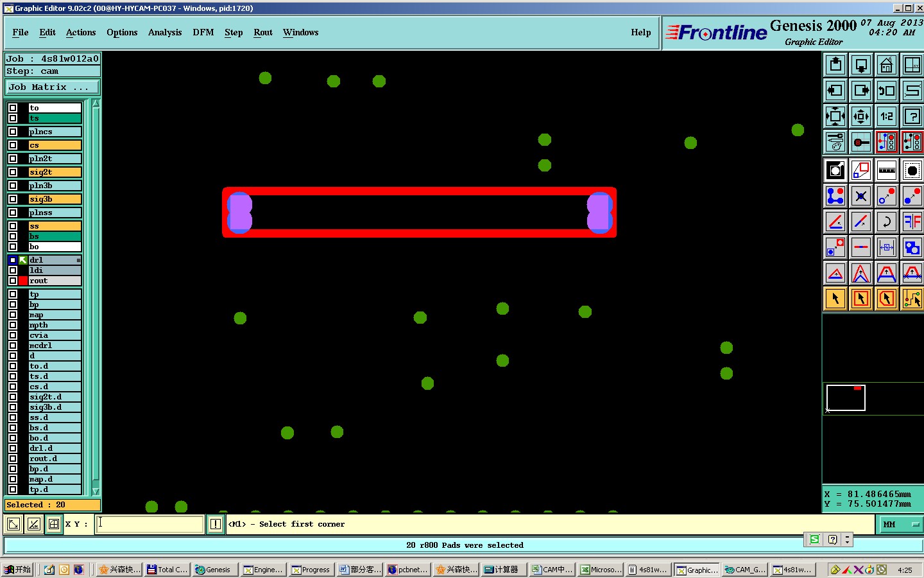This screenshot has height=578, width=924.
Task: Open the tools and palette settings icon
Action: click(x=835, y=142)
